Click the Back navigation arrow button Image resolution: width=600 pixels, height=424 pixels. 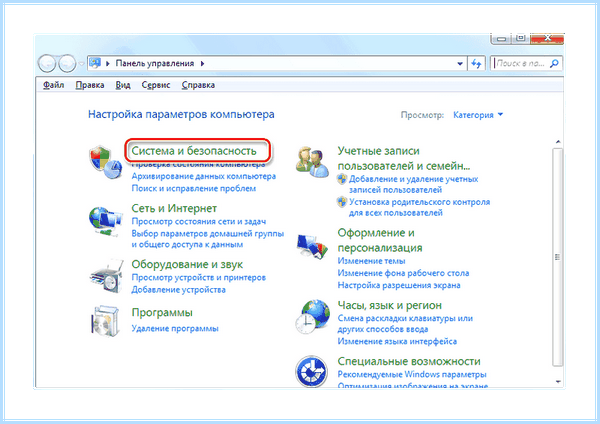point(47,63)
